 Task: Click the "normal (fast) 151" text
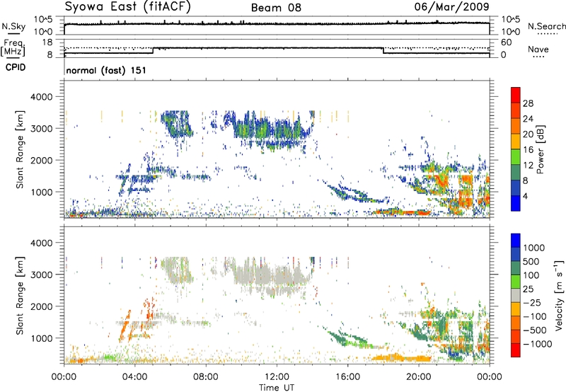click(106, 70)
